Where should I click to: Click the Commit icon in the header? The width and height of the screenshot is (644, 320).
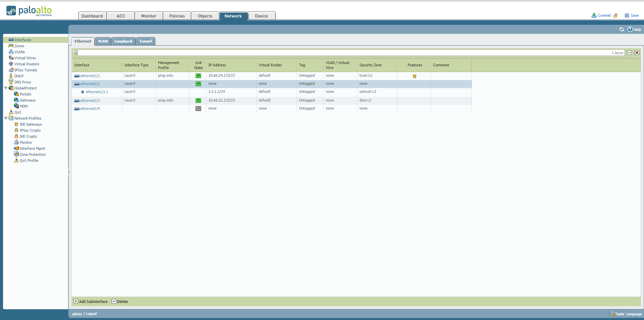click(594, 15)
